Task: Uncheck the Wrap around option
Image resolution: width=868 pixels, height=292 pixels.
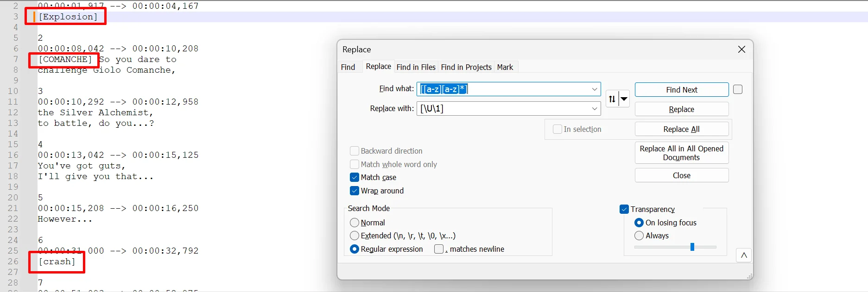Action: [355, 191]
